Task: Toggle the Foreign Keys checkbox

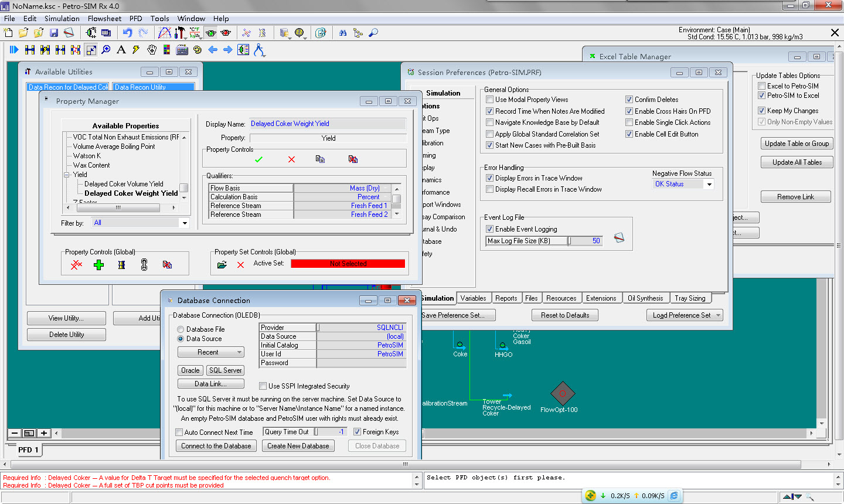Action: 357,432
